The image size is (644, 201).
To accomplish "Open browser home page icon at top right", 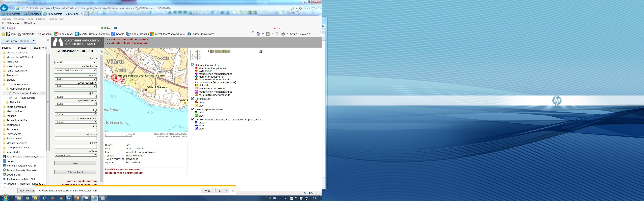I will coord(307,8).
